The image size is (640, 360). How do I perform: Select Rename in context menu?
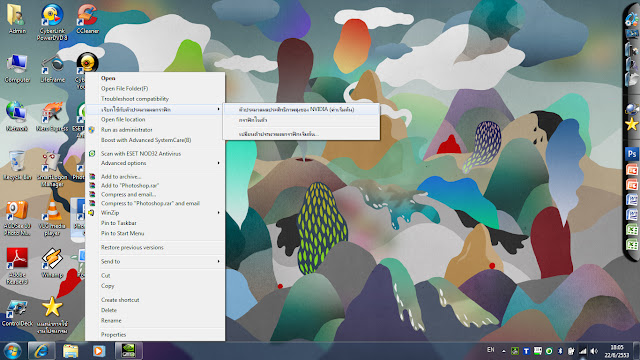point(155,320)
